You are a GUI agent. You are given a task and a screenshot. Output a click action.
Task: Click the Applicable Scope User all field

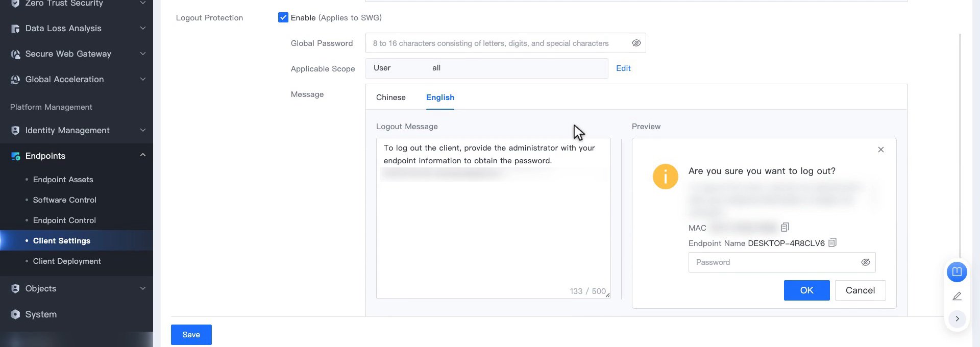(x=487, y=68)
